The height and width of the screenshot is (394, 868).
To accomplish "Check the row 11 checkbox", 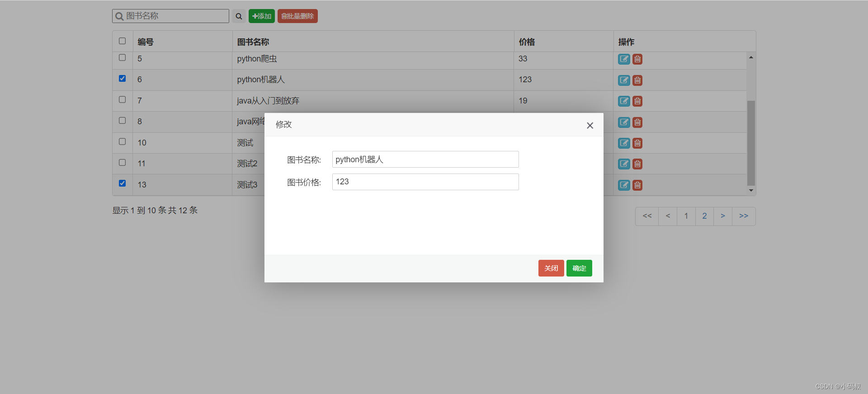I will pos(122,162).
